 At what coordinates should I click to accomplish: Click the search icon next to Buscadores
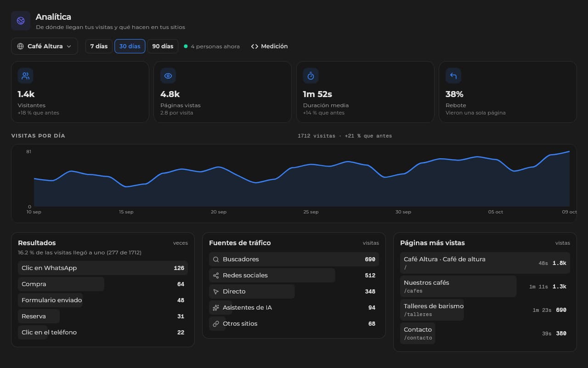[x=216, y=259]
